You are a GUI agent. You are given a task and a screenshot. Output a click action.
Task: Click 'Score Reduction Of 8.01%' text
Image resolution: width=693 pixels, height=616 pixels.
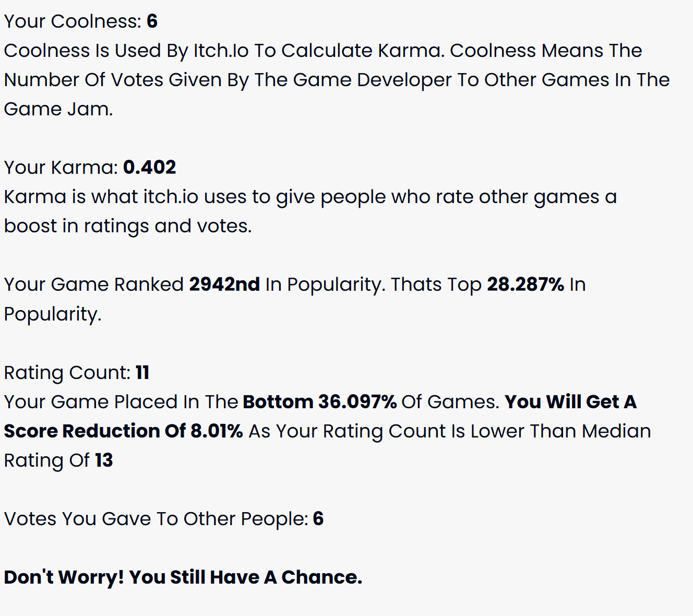123,431
